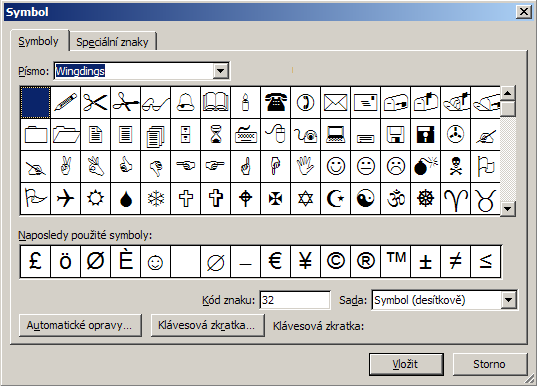537x386 pixels.
Task: Open the Symboly tab
Action: [x=38, y=41]
